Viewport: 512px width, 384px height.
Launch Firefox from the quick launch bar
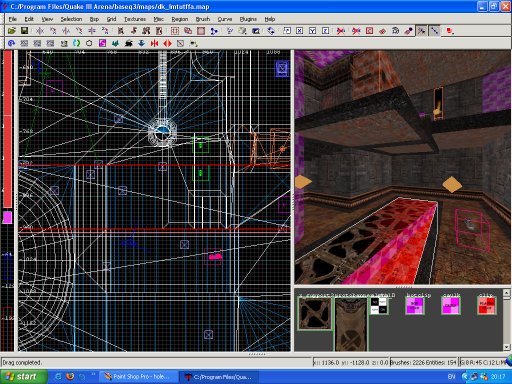point(70,377)
